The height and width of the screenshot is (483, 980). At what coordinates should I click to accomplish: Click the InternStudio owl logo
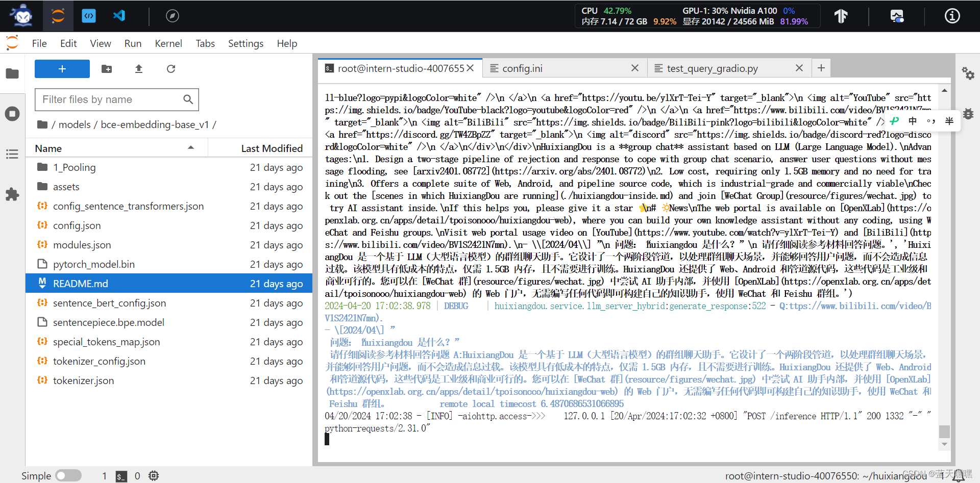coord(22,16)
